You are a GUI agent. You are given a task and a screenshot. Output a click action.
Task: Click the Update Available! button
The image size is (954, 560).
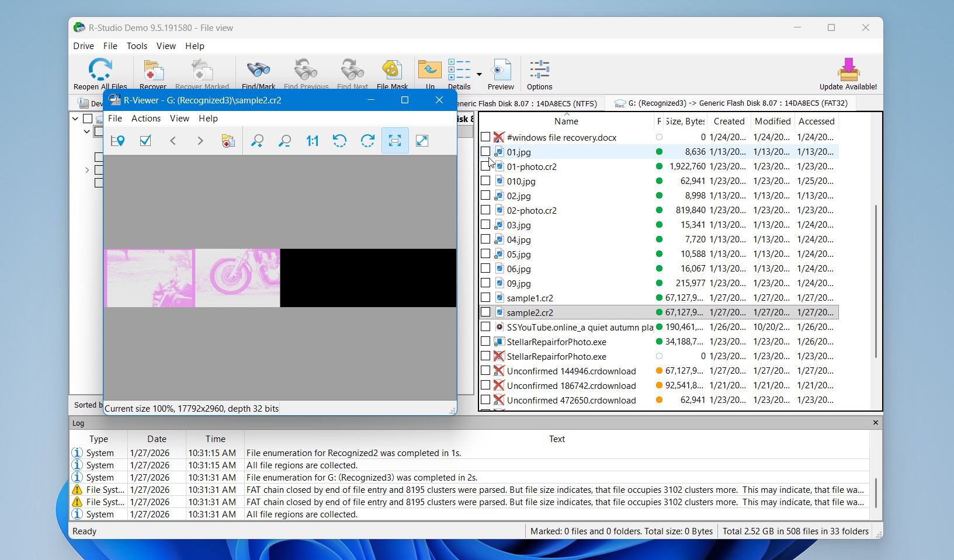click(848, 74)
